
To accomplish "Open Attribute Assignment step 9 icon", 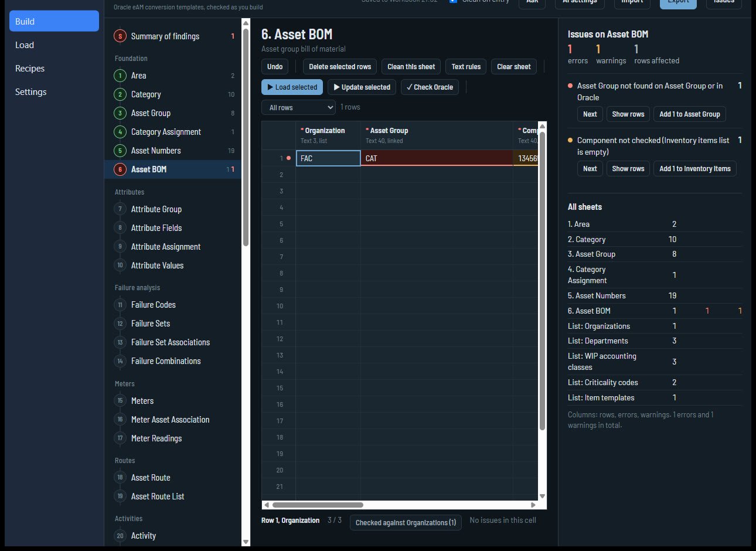I will pyautogui.click(x=120, y=247).
